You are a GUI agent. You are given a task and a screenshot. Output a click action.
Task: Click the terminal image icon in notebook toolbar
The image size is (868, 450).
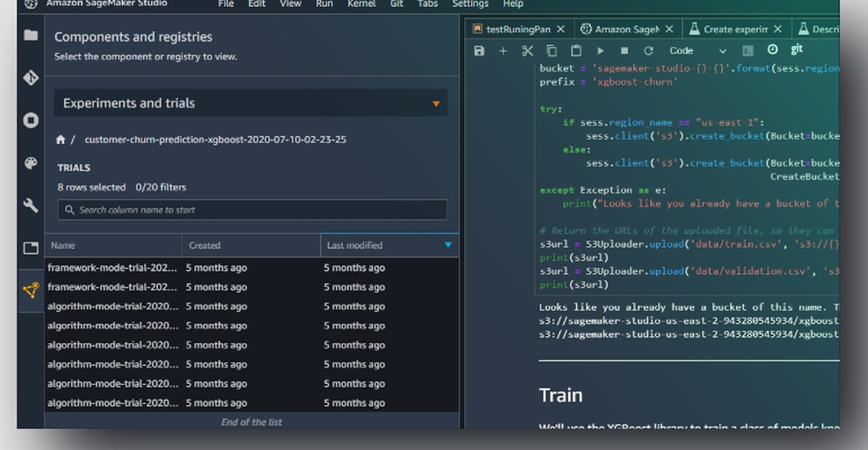[x=748, y=51]
